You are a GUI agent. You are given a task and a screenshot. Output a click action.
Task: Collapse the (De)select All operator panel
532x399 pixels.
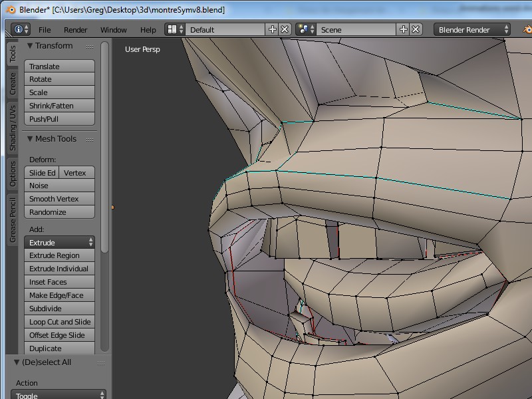pyautogui.click(x=17, y=362)
